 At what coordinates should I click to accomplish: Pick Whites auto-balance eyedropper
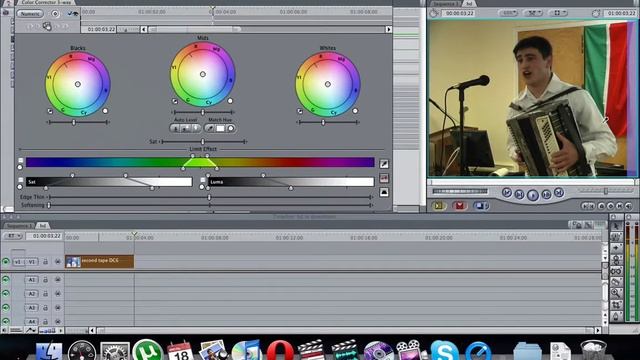[x=300, y=111]
